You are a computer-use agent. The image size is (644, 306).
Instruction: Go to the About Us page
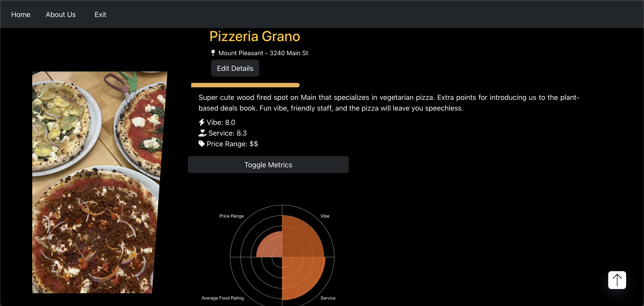pyautogui.click(x=61, y=15)
